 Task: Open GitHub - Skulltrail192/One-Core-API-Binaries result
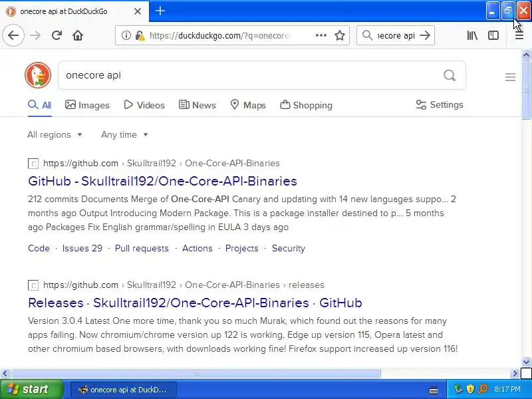pyautogui.click(x=162, y=181)
